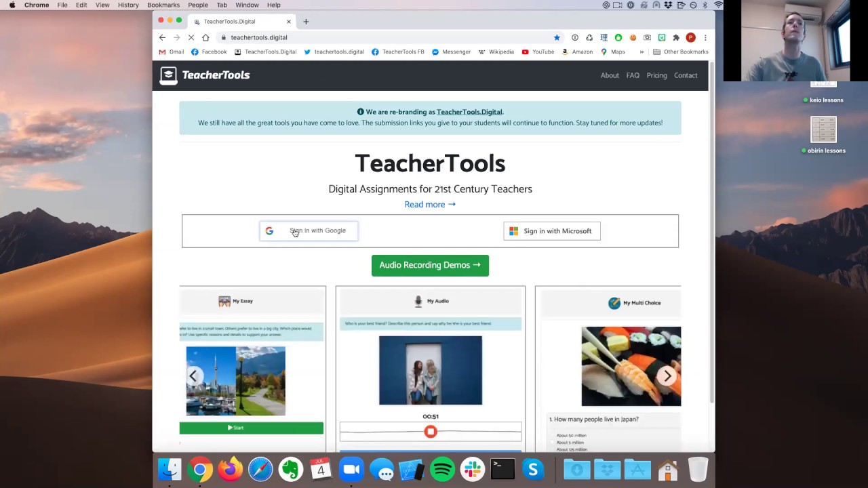
Task: Open the Window menu
Action: click(x=247, y=5)
